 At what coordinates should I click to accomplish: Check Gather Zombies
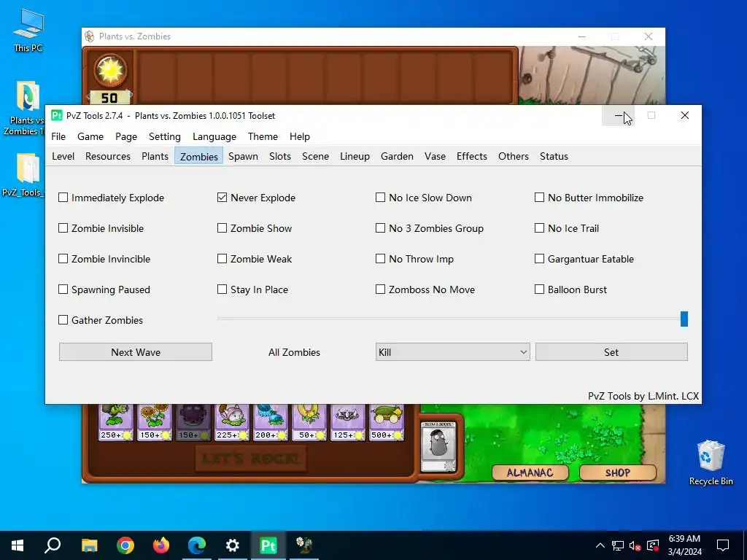63,320
